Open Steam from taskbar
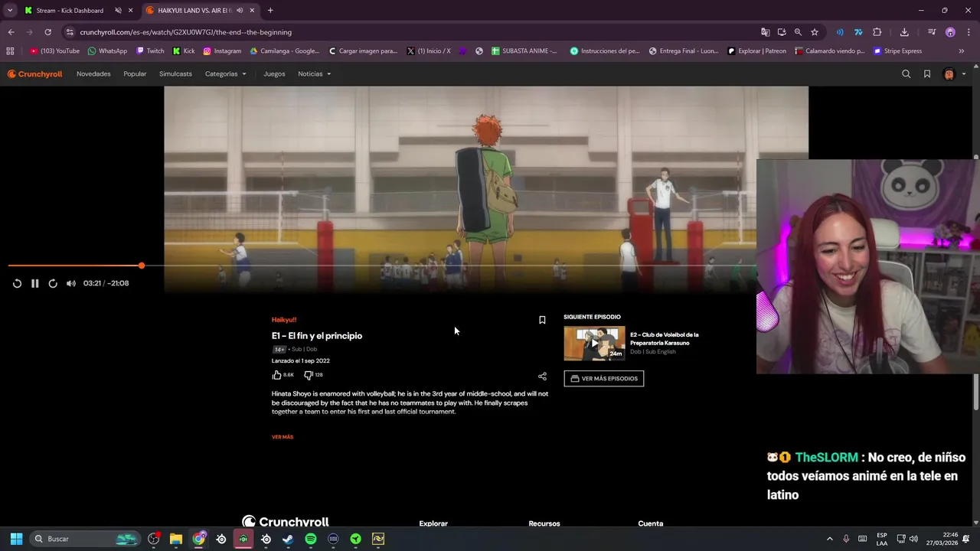 coord(288,539)
